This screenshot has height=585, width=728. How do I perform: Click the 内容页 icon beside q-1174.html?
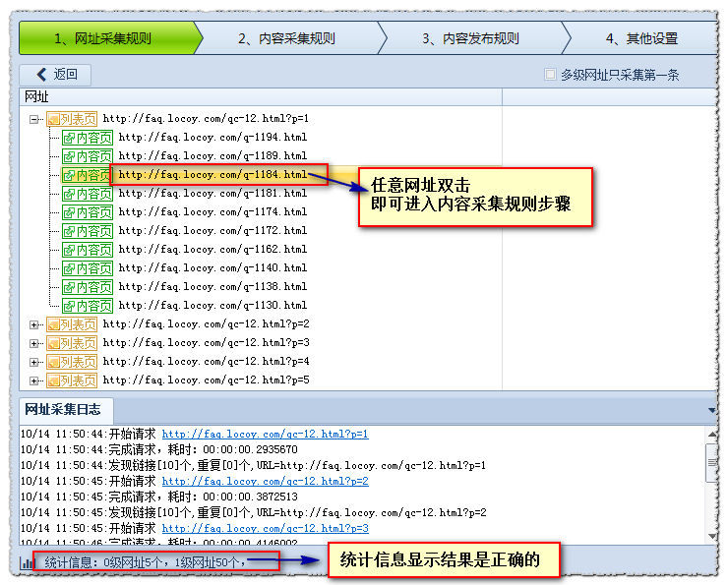point(88,212)
